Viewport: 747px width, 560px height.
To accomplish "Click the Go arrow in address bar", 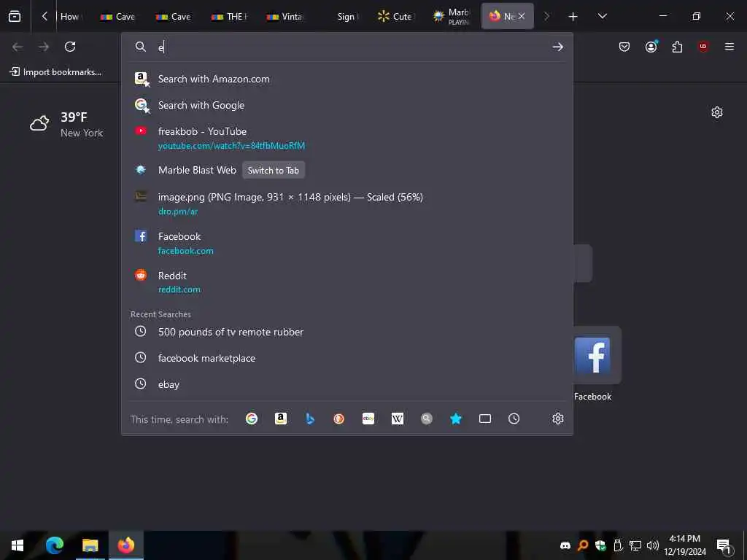I will point(557,47).
